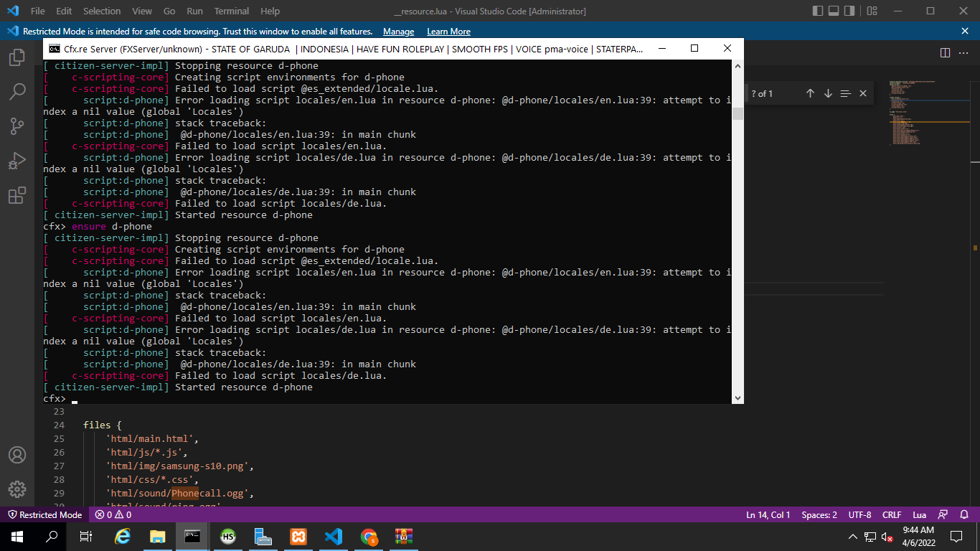This screenshot has width=980, height=551.
Task: Open the Go menu
Action: 169,11
